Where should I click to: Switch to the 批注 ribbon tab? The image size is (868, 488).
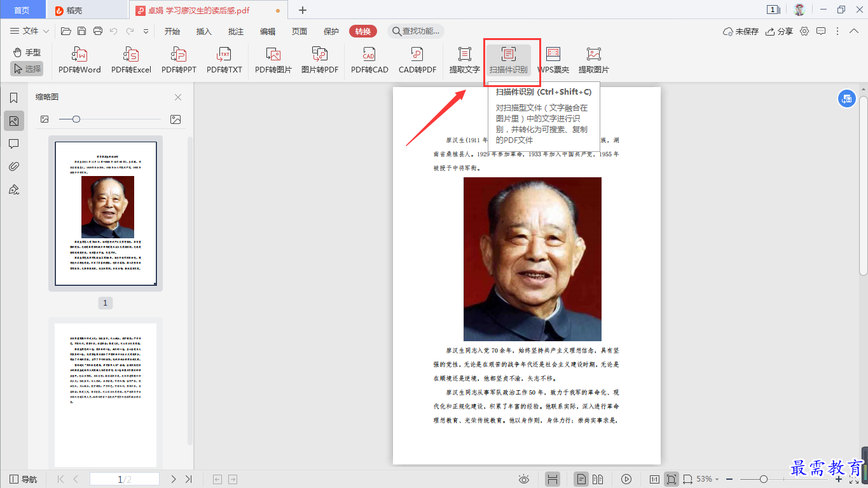click(236, 31)
